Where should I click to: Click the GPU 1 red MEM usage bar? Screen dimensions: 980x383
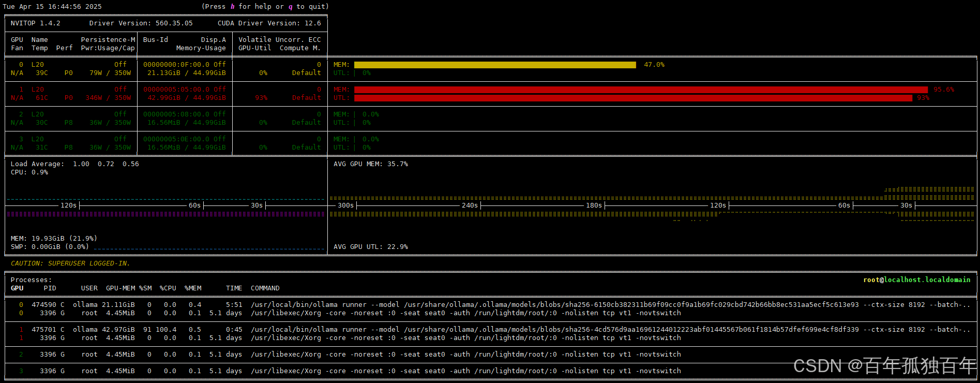[641, 90]
